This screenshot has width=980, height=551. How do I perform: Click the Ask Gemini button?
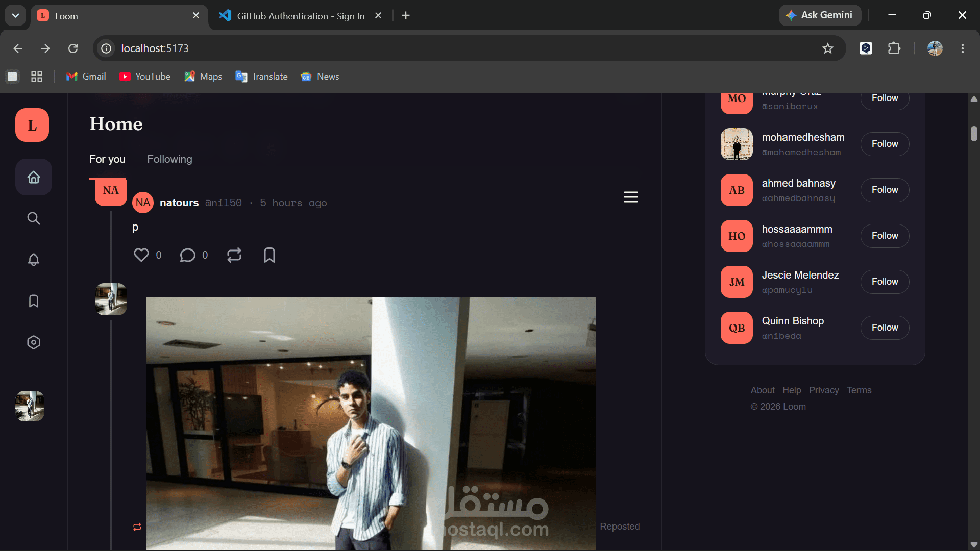pos(820,15)
